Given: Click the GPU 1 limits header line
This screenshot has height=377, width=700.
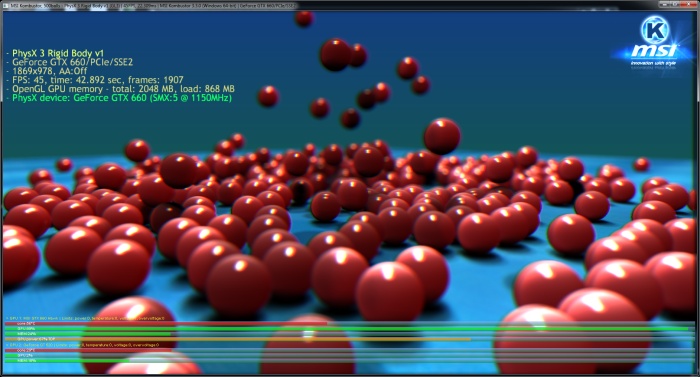Looking at the screenshot, I should [x=85, y=318].
